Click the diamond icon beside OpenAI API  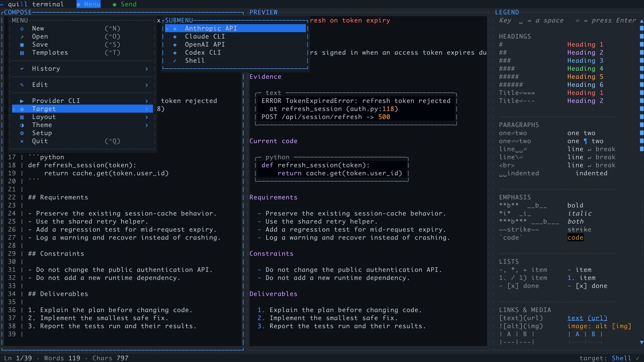(175, 45)
